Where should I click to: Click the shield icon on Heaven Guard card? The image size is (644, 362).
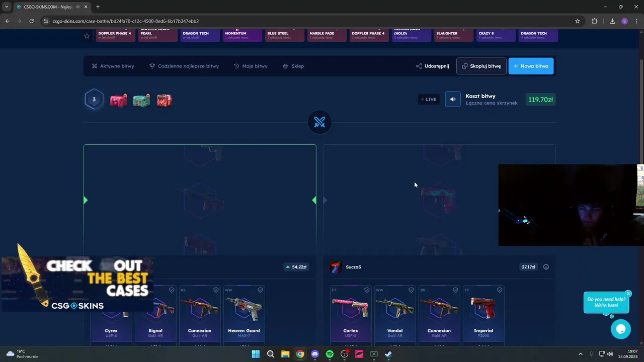click(260, 290)
